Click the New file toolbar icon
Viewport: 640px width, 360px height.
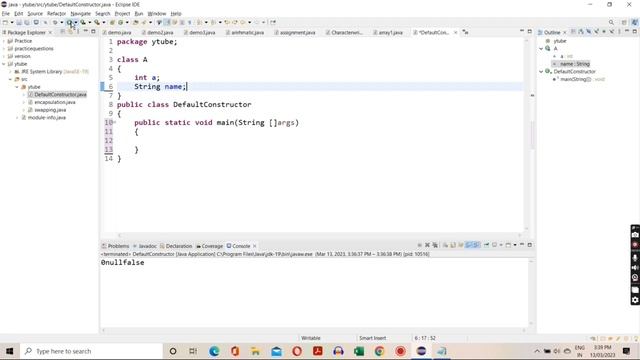5,22
